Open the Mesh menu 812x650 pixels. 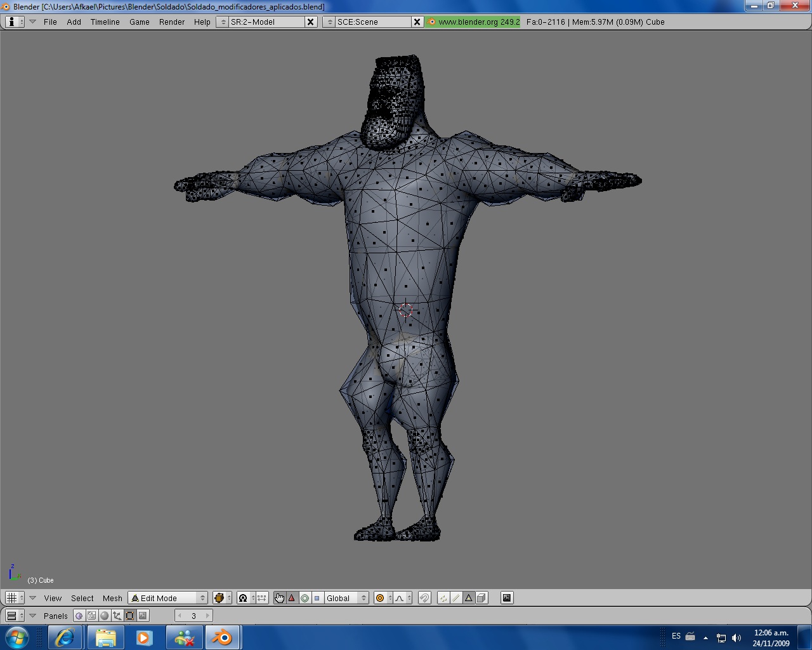click(112, 598)
